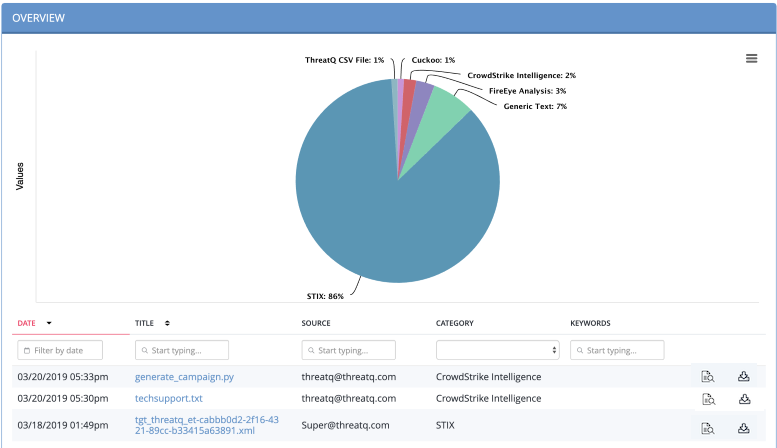Download the generate_campaign.py file
The image size is (777, 448).
tap(743, 377)
